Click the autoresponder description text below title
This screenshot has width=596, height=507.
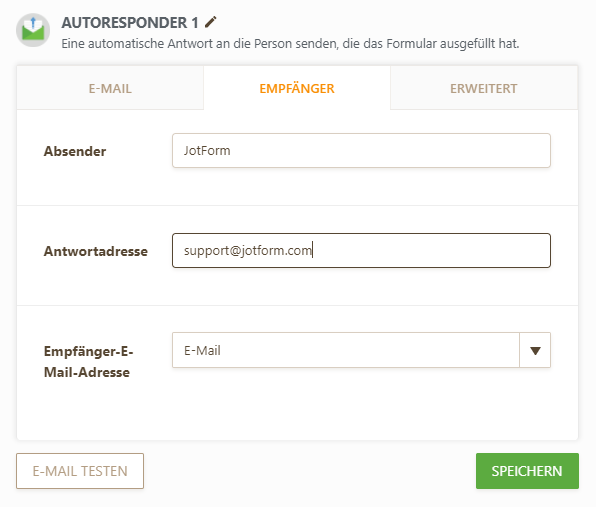pos(290,44)
